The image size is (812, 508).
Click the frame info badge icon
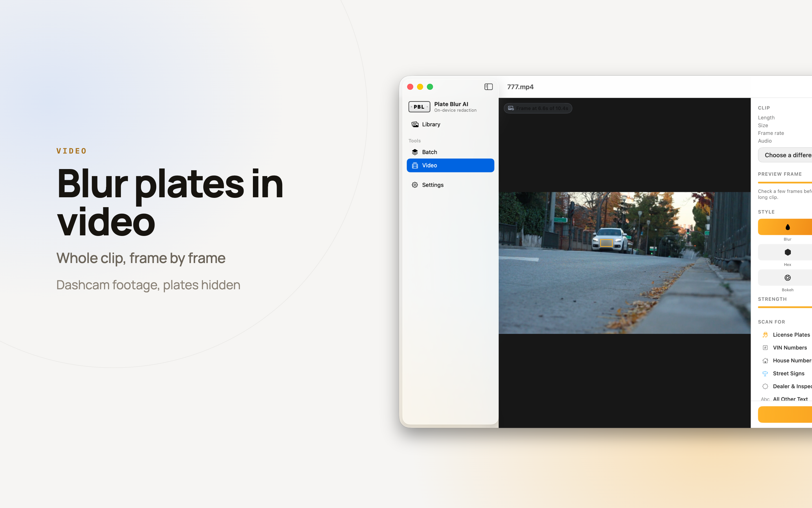[x=511, y=108]
